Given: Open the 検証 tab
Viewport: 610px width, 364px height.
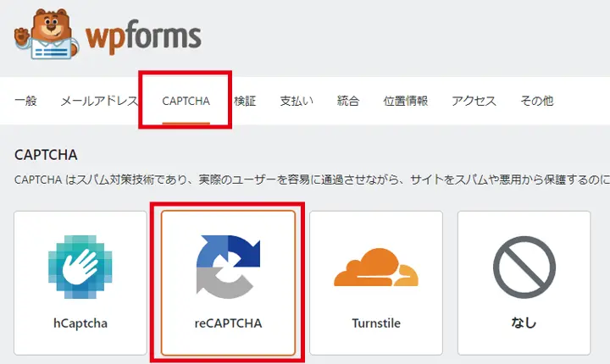Looking at the screenshot, I should (245, 101).
